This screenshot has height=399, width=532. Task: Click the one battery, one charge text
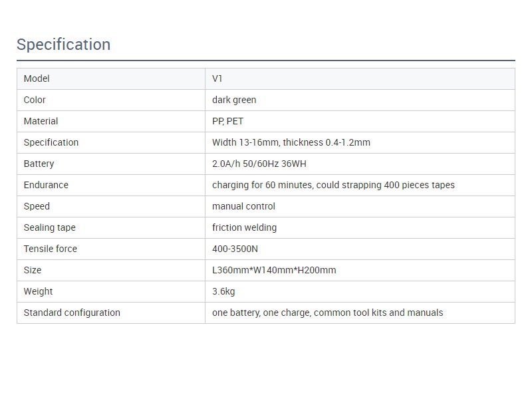261,313
